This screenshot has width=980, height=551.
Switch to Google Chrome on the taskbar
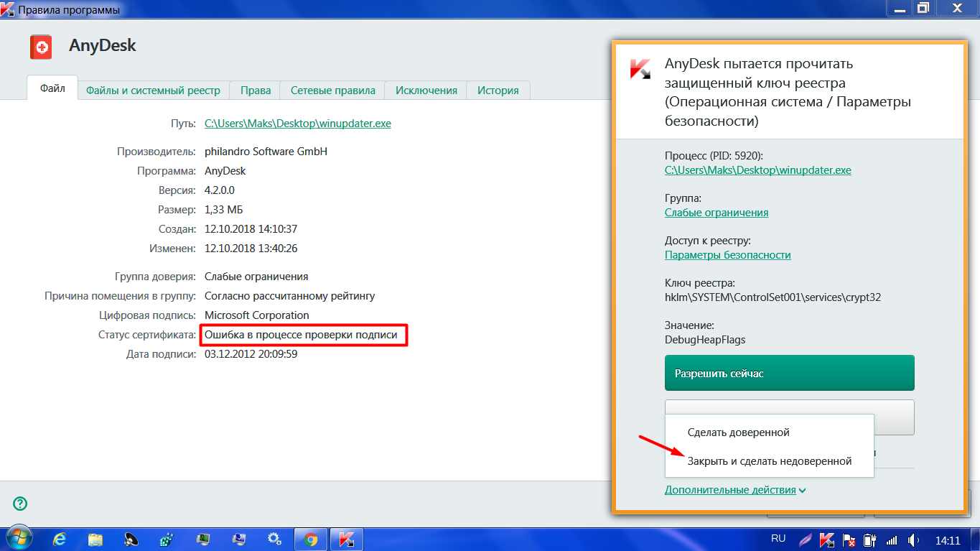310,539
